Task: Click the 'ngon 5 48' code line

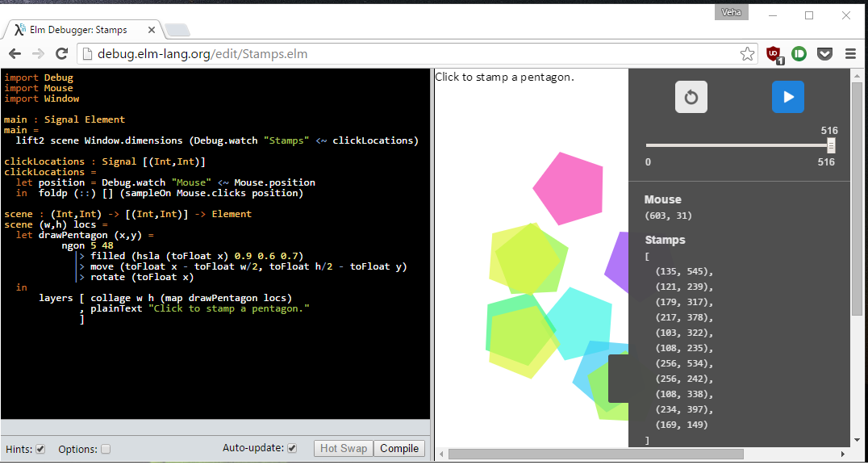Action: point(87,245)
